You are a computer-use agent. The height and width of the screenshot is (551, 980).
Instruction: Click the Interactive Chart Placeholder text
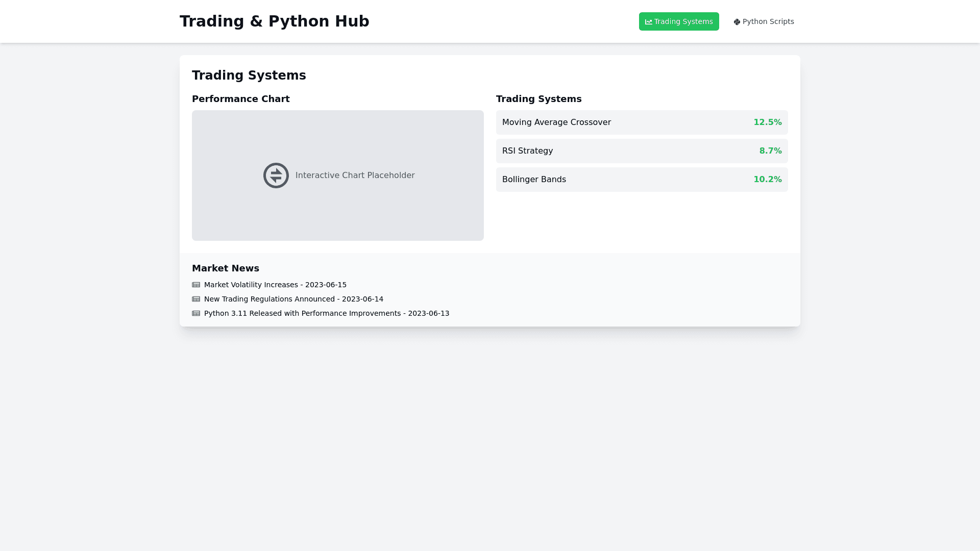(355, 176)
